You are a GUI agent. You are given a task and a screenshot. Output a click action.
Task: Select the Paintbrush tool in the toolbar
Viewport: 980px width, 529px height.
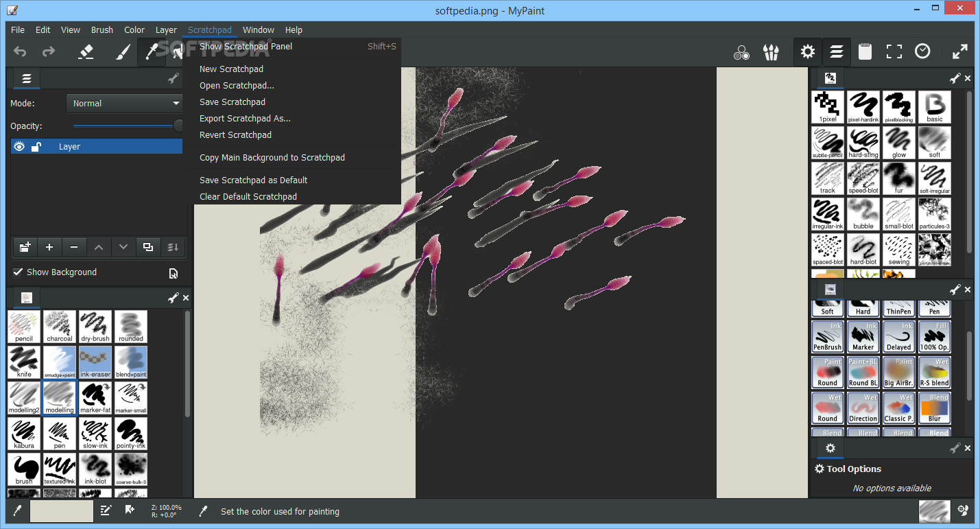pos(122,51)
